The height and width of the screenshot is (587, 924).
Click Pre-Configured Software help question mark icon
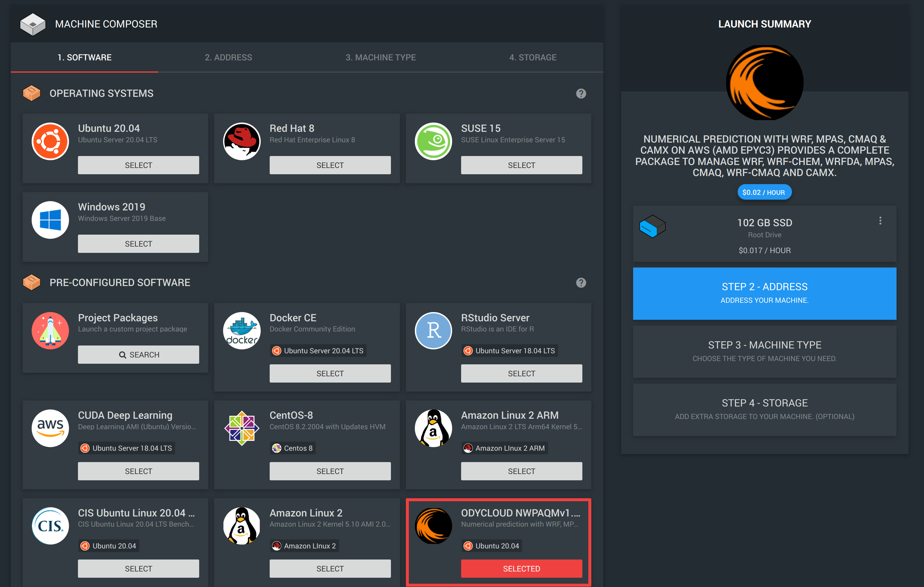tap(581, 282)
